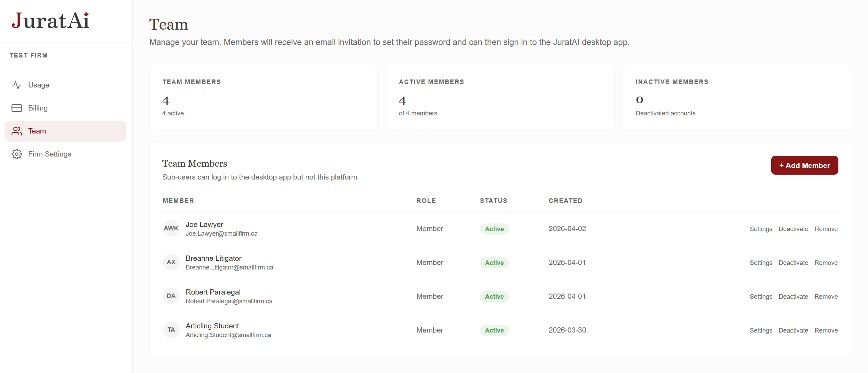Screen dimensions: 868x373
Task: Remove Joe Lawyer from the team
Action: tap(826, 229)
